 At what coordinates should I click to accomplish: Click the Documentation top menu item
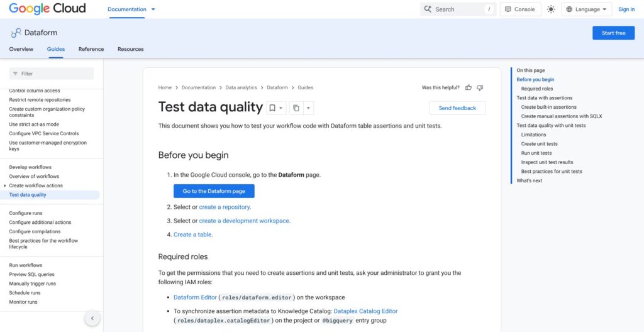click(127, 9)
